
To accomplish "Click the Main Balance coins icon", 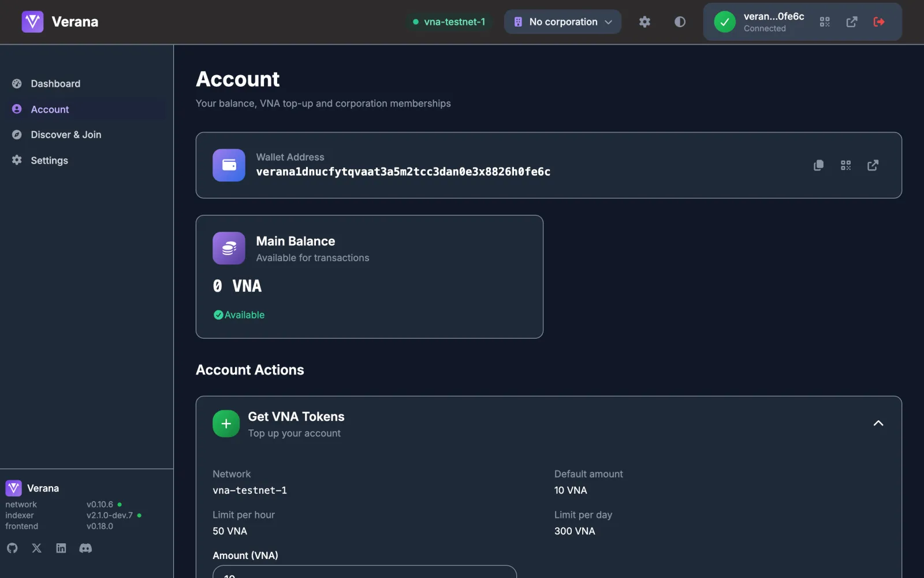I will click(229, 249).
